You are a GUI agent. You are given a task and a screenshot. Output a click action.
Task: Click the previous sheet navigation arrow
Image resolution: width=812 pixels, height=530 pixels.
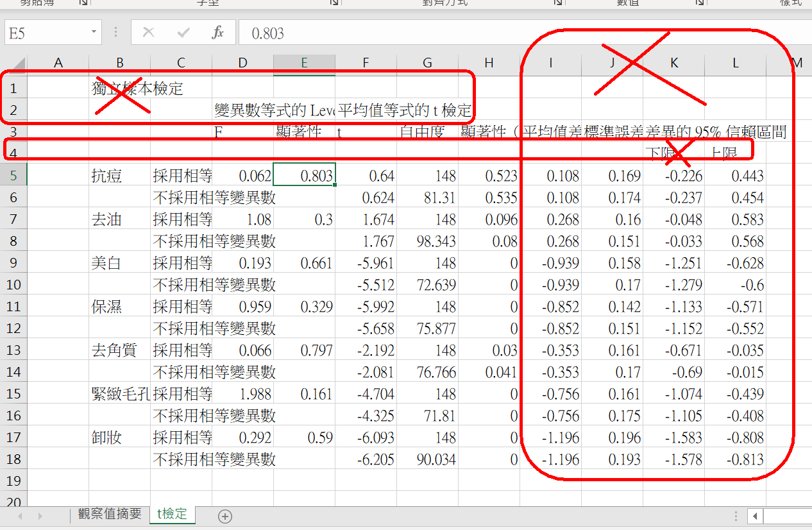pyautogui.click(x=20, y=516)
